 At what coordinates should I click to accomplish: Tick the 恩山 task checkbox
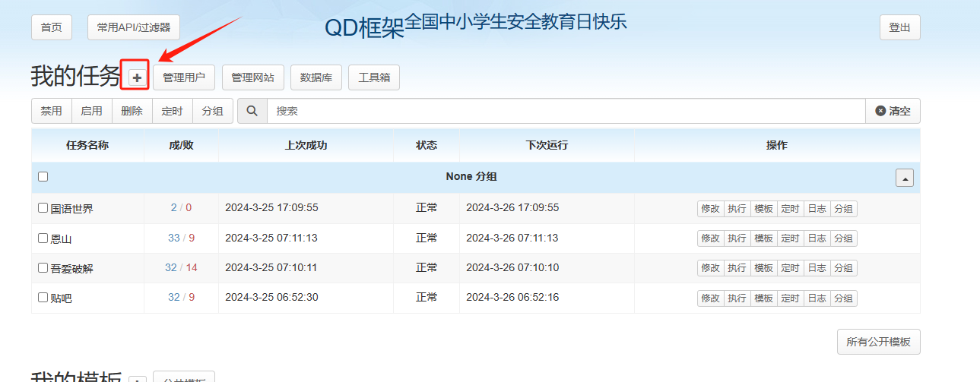pyautogui.click(x=43, y=238)
